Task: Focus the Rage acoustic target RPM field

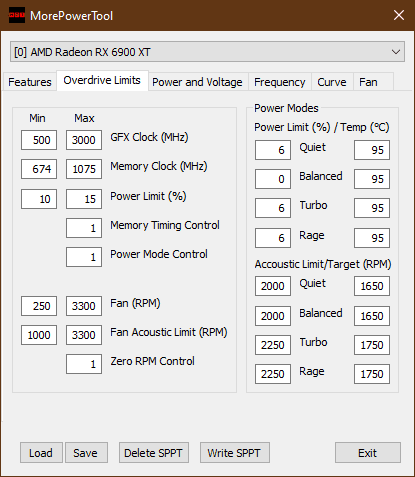Action: click(372, 374)
